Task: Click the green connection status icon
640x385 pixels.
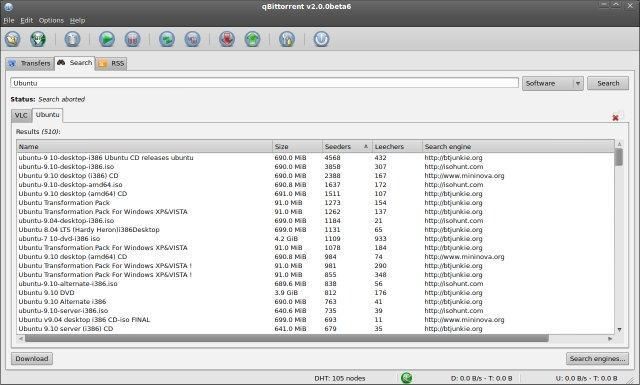Action: point(407,378)
